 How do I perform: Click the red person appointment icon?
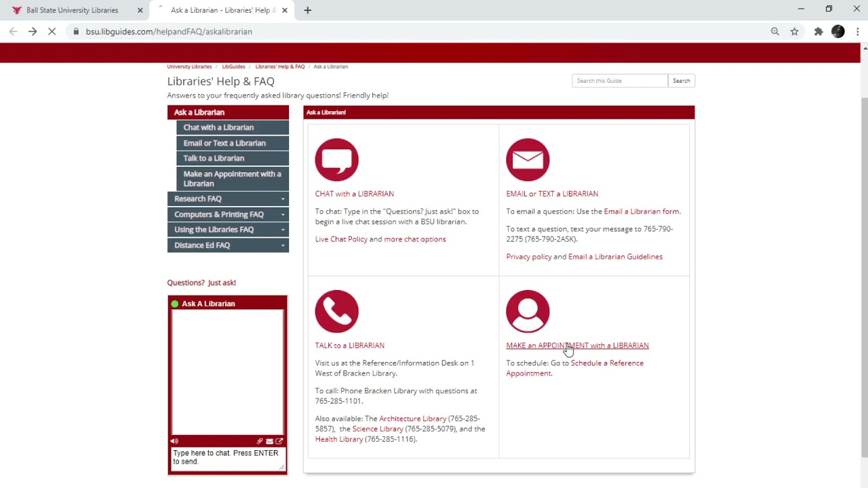(x=528, y=312)
